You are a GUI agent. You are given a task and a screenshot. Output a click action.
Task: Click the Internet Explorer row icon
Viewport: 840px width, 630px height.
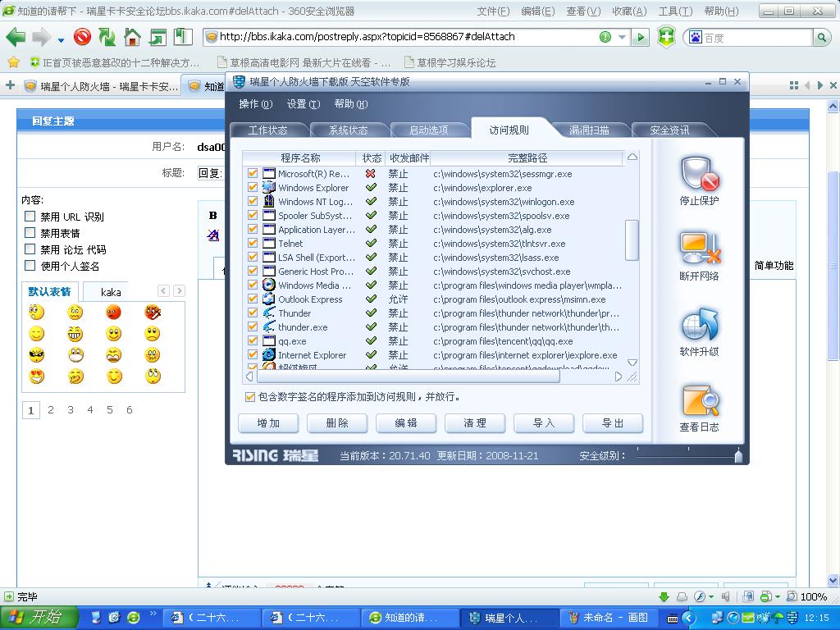tap(269, 354)
